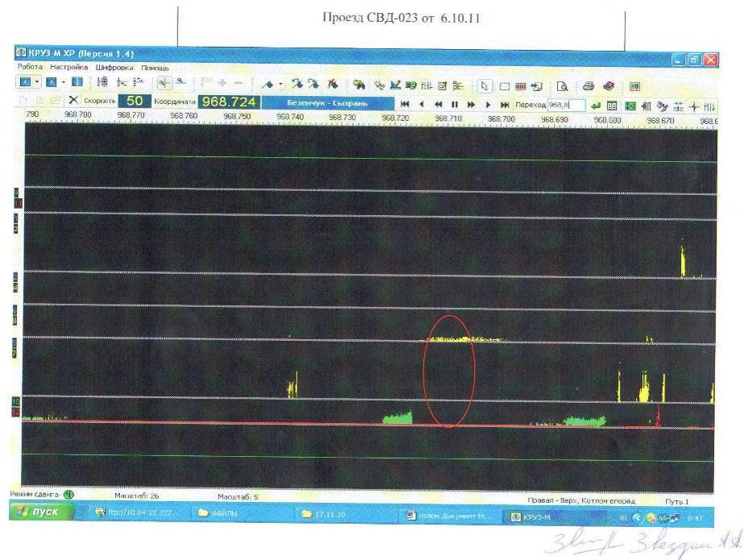This screenshot has width=744, height=560.
Task: Click the red crossed delete-mark icon
Action: (333, 85)
